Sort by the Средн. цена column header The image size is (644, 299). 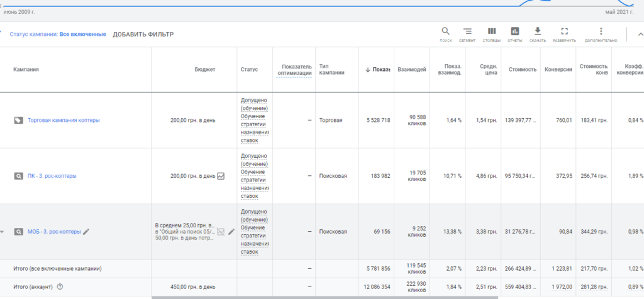point(489,69)
